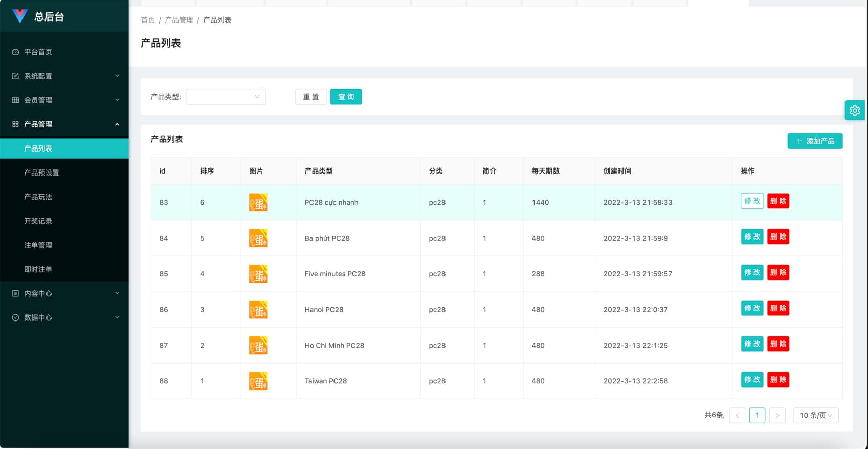Click the 添加产品 button
Screen dimensions: 868x449
point(814,141)
